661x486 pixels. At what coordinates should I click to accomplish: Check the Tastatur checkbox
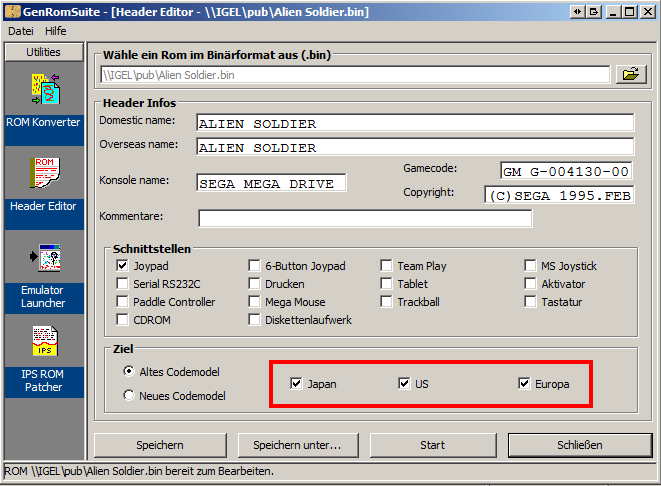pyautogui.click(x=530, y=302)
